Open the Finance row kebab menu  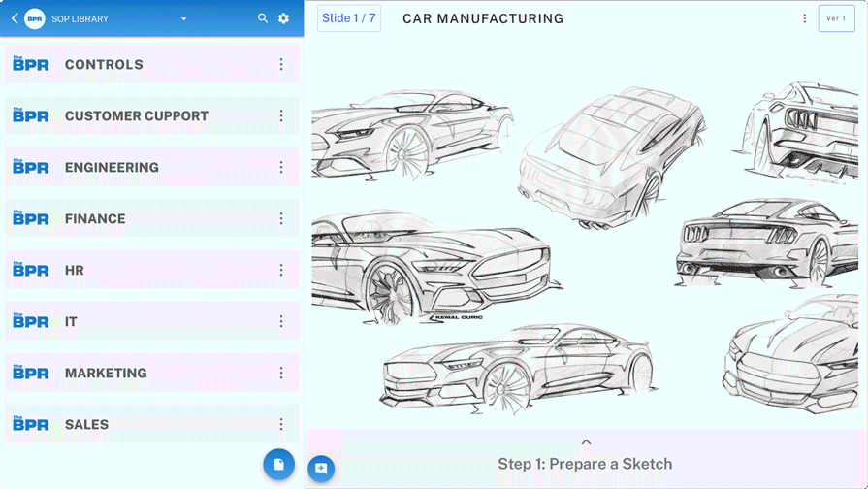pos(281,218)
